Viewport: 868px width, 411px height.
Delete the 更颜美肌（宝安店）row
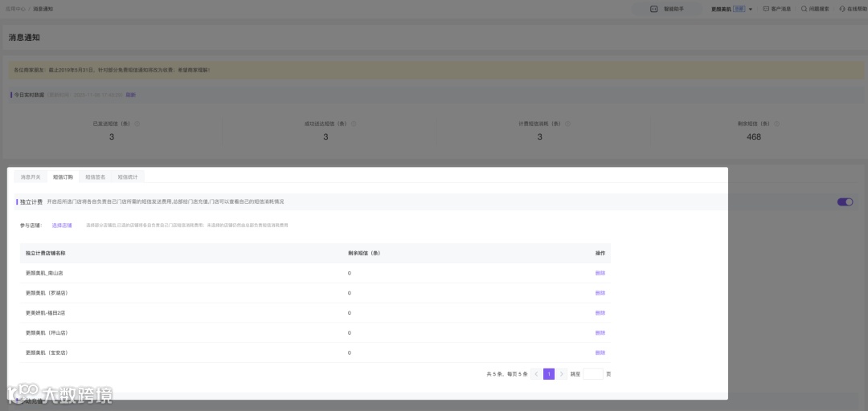(x=600, y=353)
